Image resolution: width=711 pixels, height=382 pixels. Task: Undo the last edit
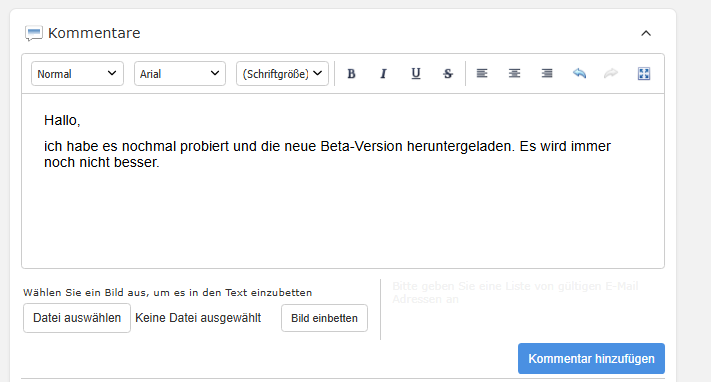coord(579,73)
